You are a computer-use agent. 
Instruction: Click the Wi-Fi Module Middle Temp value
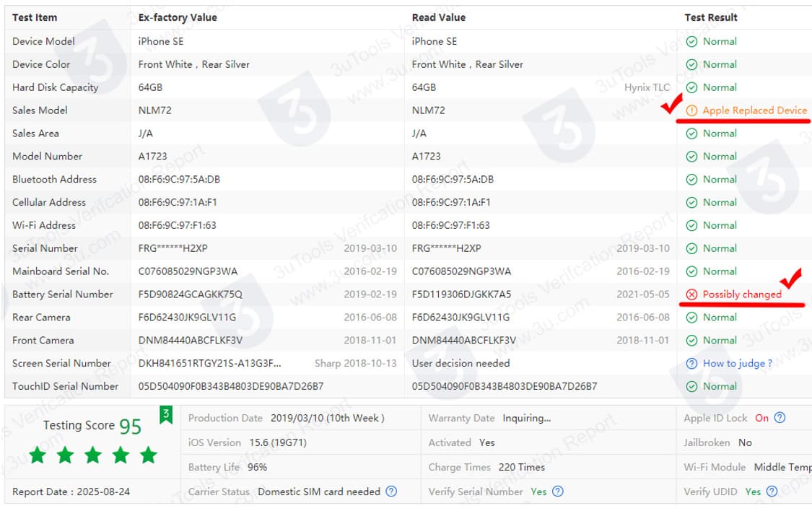782,467
